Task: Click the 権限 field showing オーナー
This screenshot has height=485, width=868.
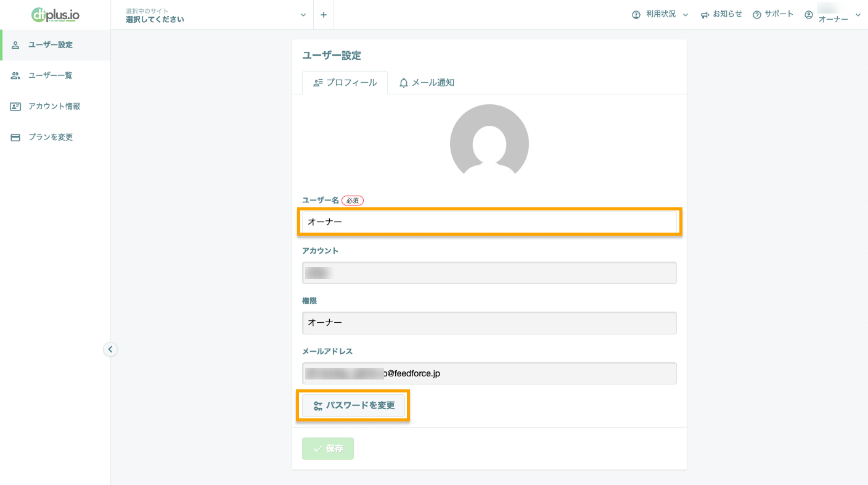Action: (x=489, y=323)
